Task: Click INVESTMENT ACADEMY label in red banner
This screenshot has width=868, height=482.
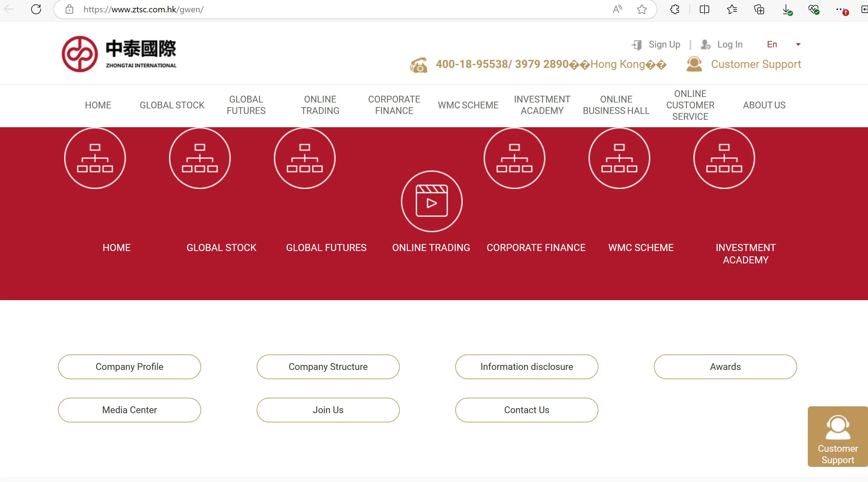Action: pyautogui.click(x=746, y=254)
